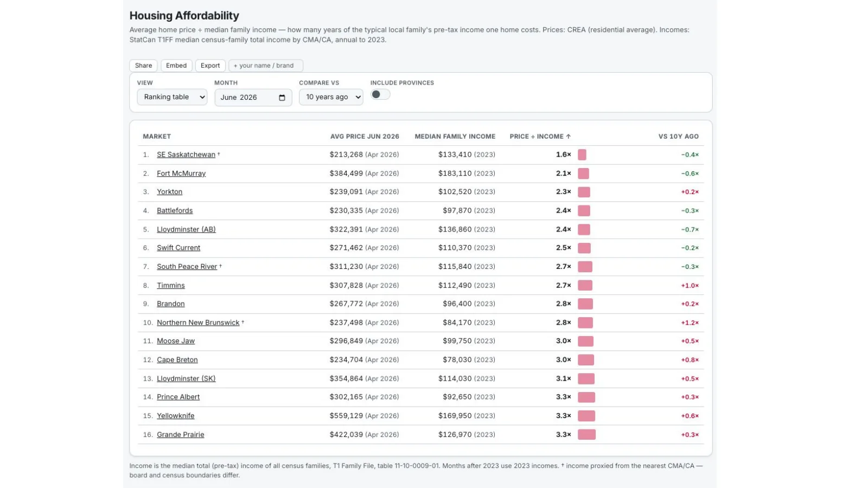Click the pink ratio bar in Grande Prairie row

click(x=586, y=435)
